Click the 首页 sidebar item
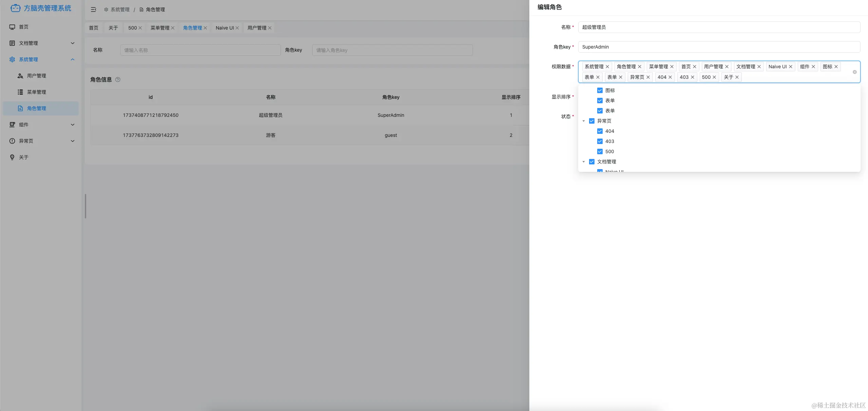Screen dimensions: 868x411 (x=24, y=27)
